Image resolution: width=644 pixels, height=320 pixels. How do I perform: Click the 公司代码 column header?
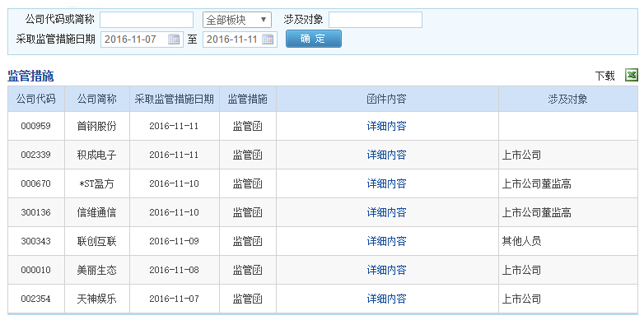(35, 99)
